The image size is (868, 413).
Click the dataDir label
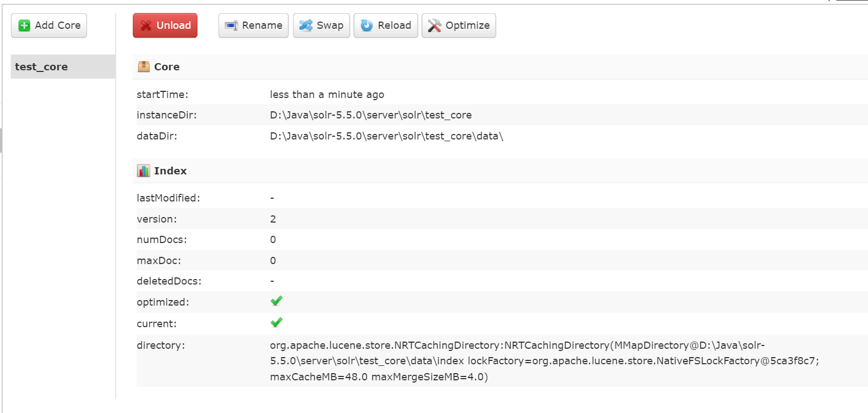point(157,136)
